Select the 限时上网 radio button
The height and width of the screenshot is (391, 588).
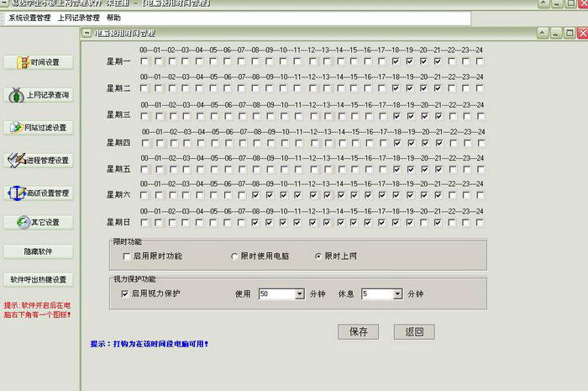318,256
